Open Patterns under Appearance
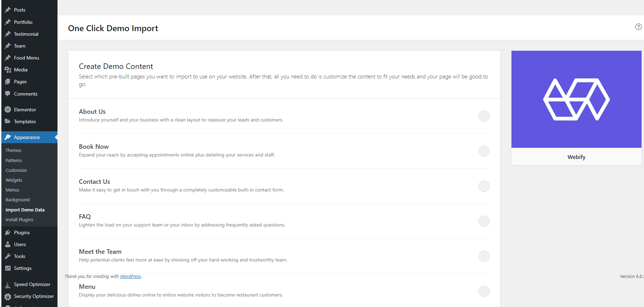 point(14,160)
